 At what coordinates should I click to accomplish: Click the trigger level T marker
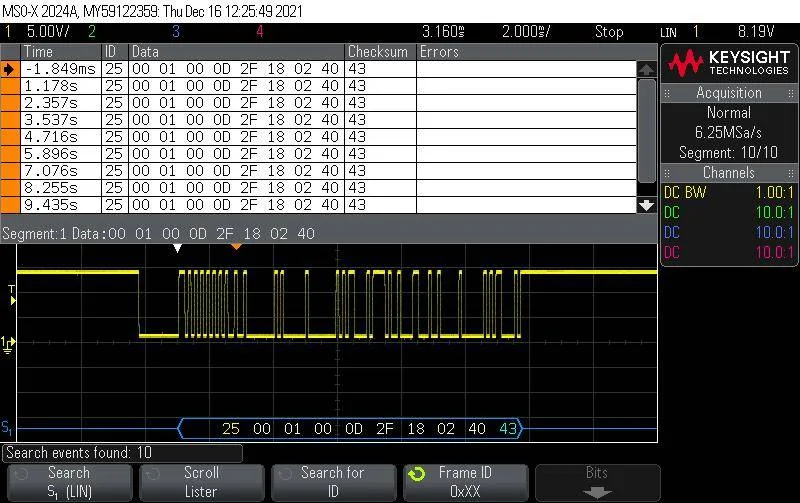(12, 295)
